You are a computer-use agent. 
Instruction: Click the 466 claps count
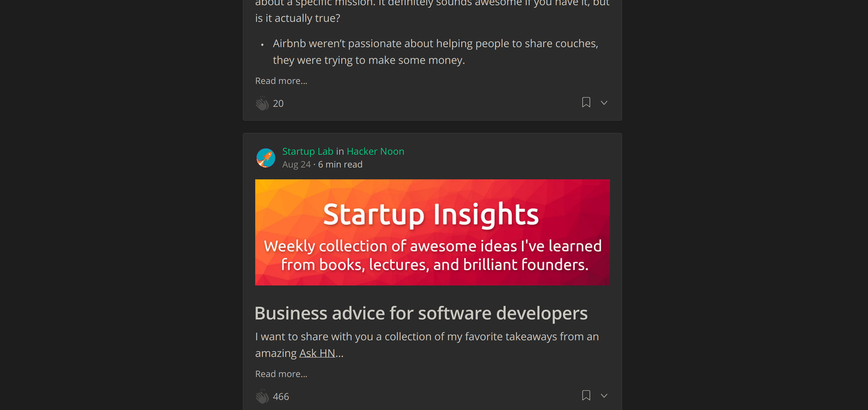(x=281, y=397)
